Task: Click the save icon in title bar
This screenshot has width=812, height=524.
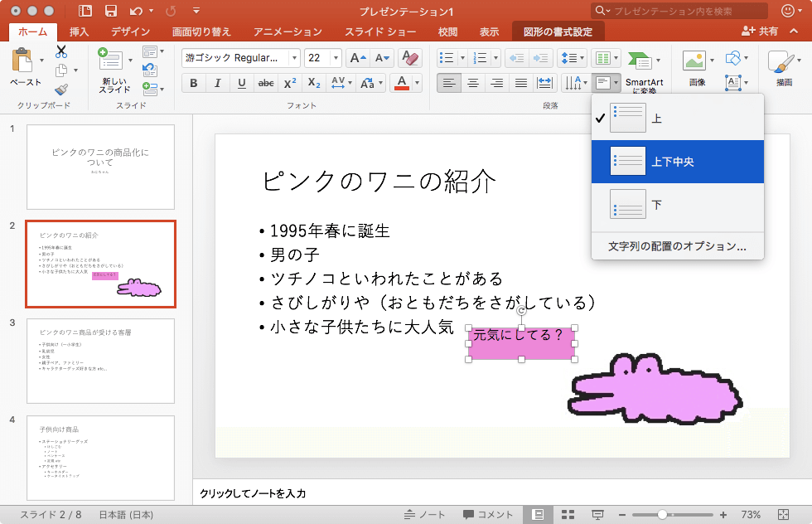Action: 110,11
